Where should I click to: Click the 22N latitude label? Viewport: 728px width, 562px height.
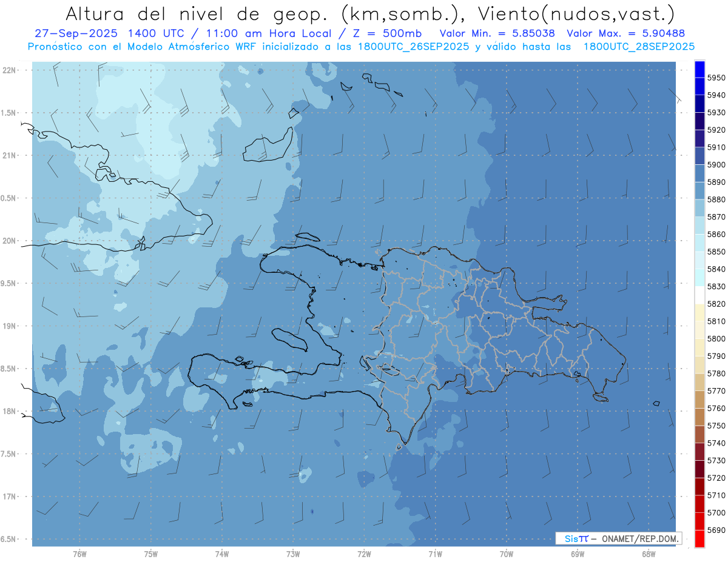9,70
